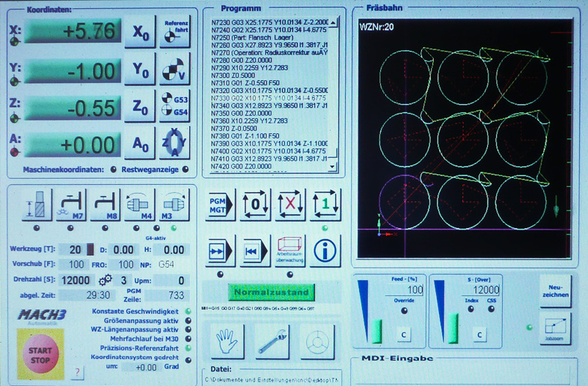Screen dimensions: 588x386
Task: Click the FRO override value field
Action: click(x=123, y=265)
